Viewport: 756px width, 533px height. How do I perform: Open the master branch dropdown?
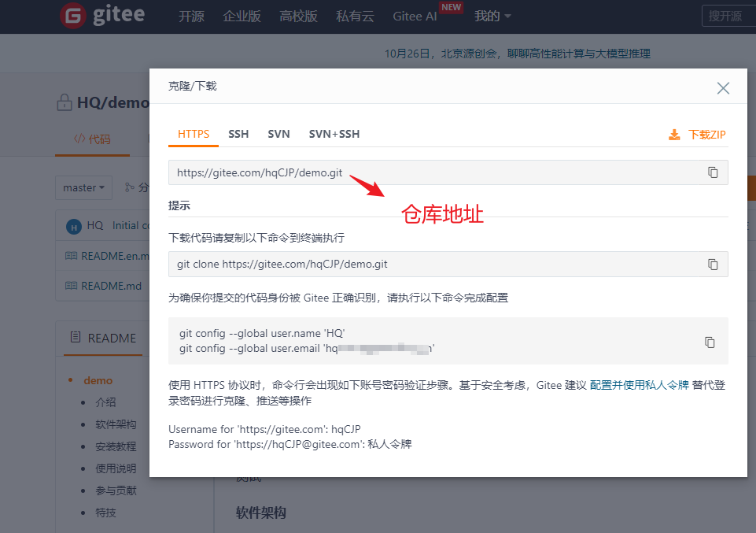point(83,187)
